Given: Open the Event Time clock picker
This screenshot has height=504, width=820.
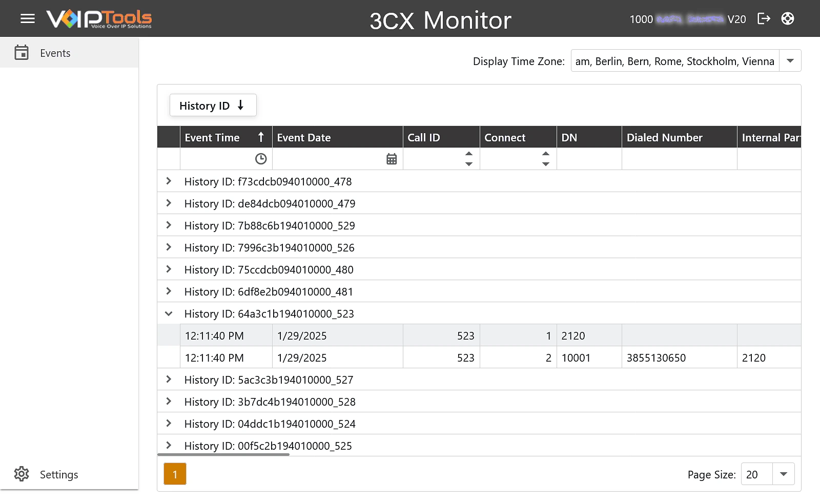Looking at the screenshot, I should 261,159.
